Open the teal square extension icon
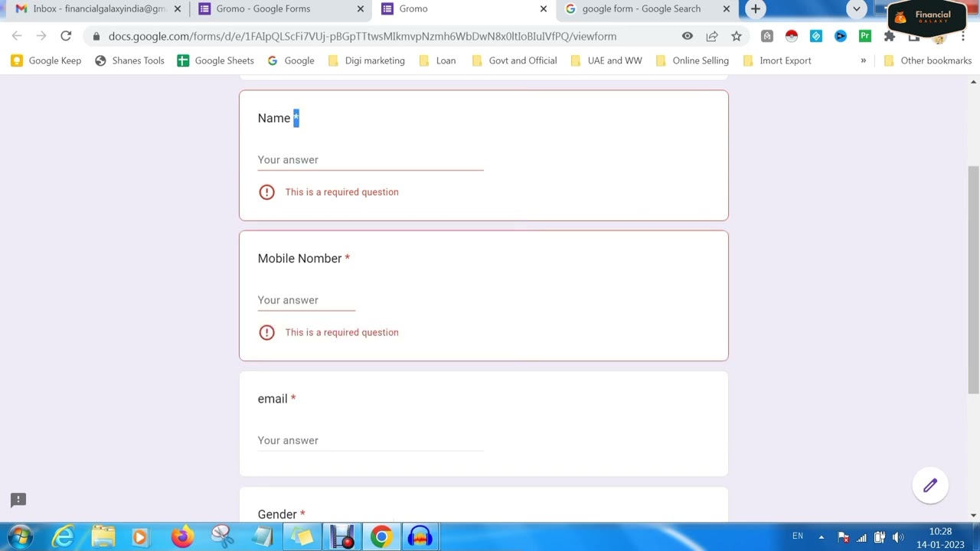This screenshot has width=980, height=551. point(816,36)
